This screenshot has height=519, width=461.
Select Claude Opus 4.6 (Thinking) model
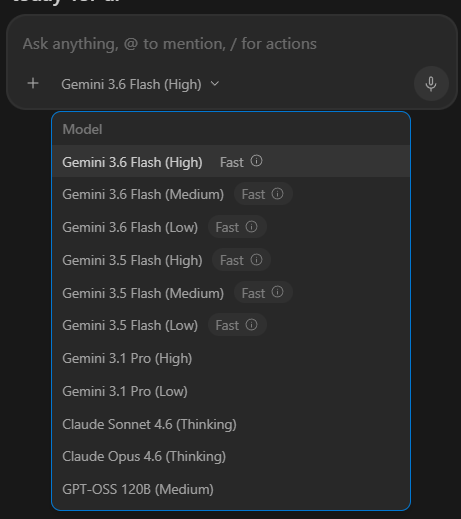pyautogui.click(x=231, y=456)
